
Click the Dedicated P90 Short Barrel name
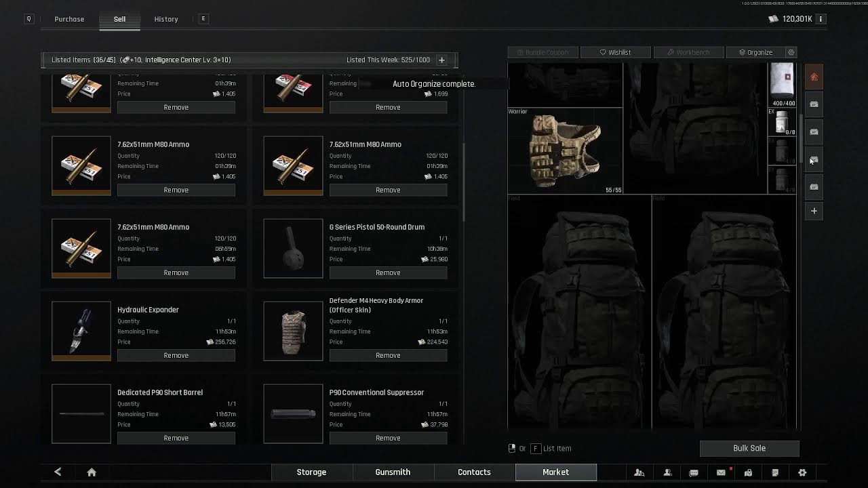pos(160,392)
